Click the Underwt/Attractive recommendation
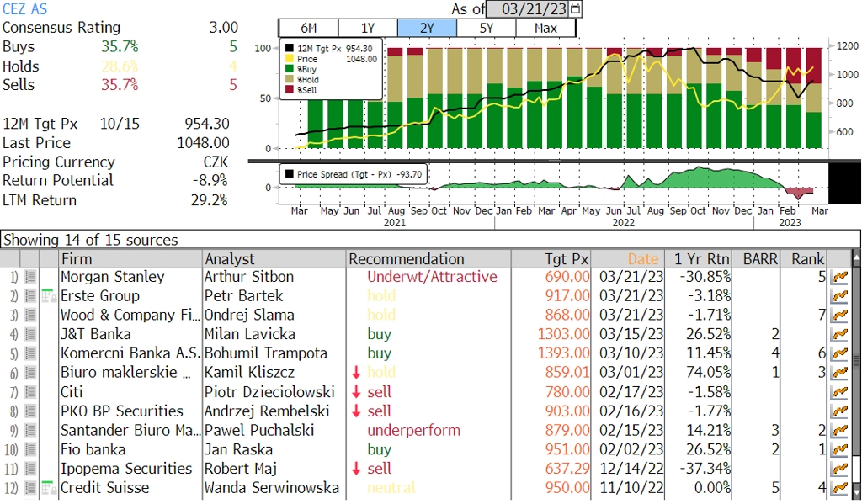 point(432,277)
